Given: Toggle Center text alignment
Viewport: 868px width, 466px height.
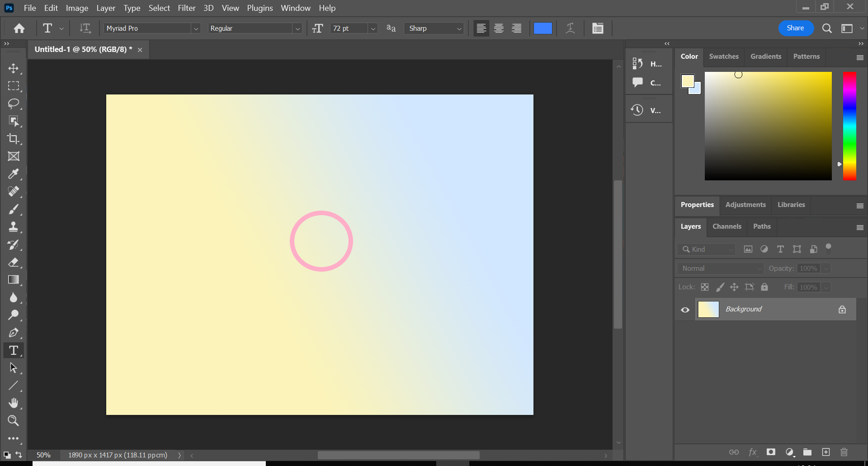Looking at the screenshot, I should 499,28.
